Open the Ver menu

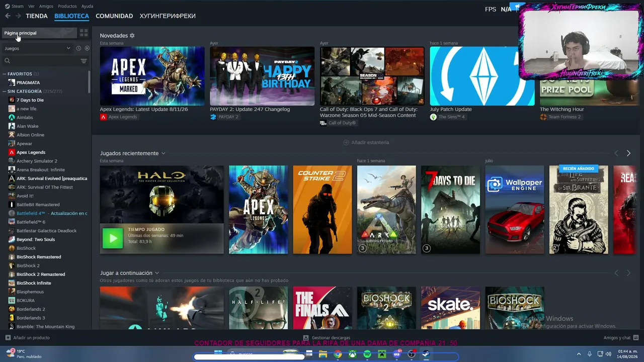coord(32,6)
